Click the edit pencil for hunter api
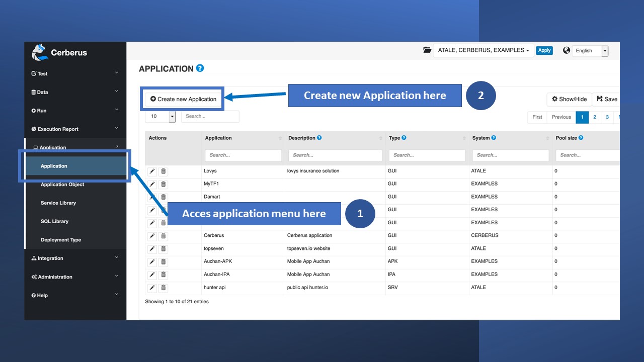 [152, 288]
